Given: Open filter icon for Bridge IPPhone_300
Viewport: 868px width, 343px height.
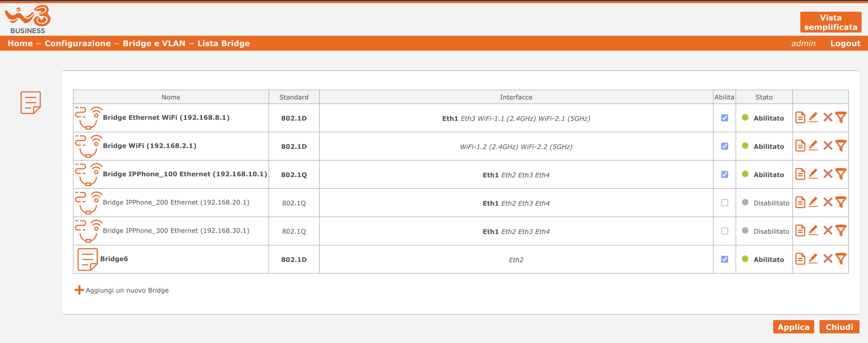Looking at the screenshot, I should (841, 231).
